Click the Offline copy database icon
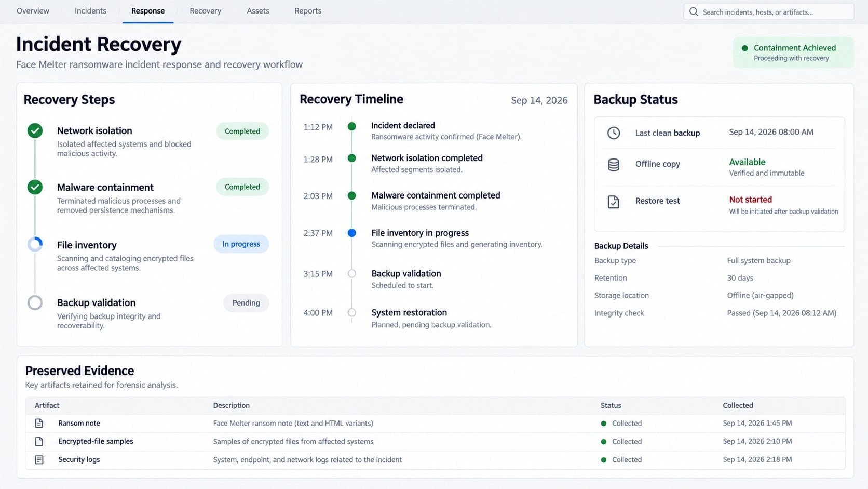 pos(614,165)
